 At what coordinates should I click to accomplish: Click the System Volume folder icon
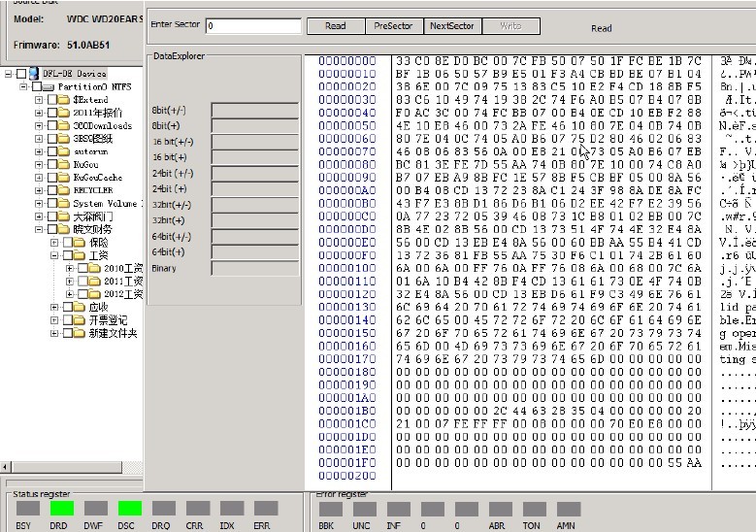pos(64,204)
